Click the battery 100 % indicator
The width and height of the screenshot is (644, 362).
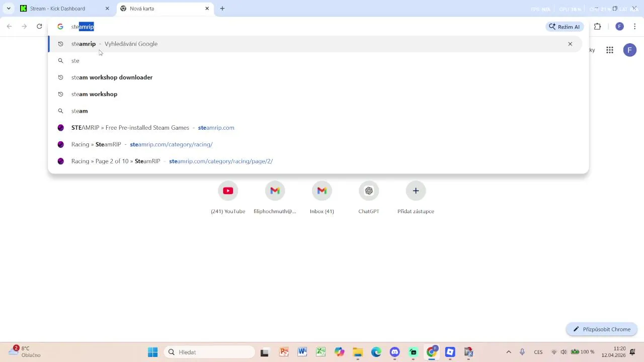pyautogui.click(x=582, y=352)
